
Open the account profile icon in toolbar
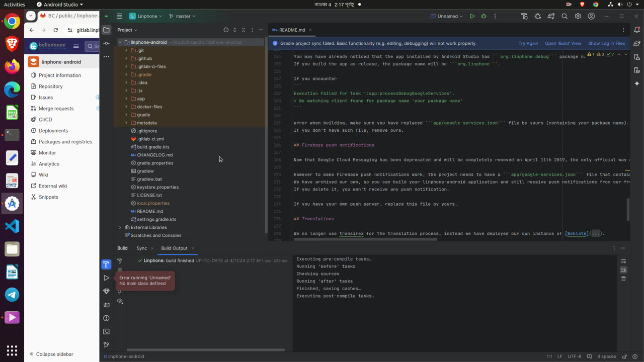pos(591,16)
